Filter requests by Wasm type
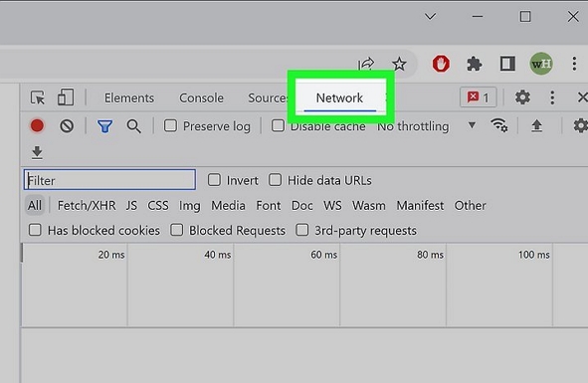The image size is (588, 383). coord(369,205)
